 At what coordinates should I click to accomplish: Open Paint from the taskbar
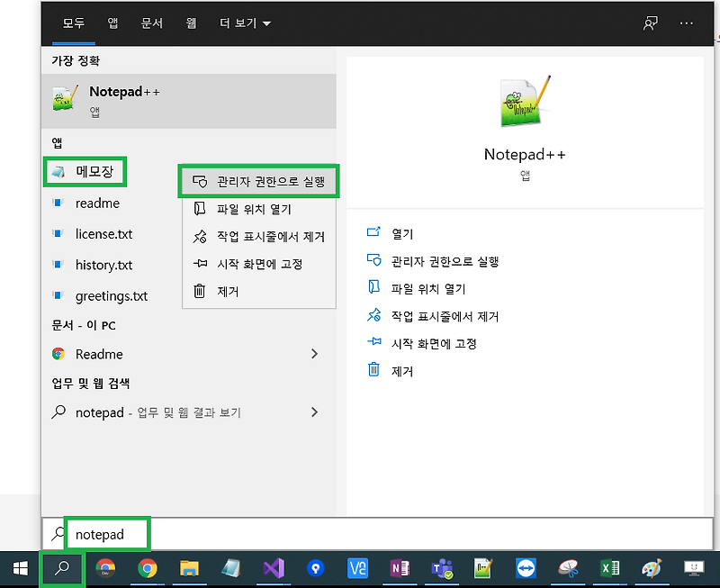click(651, 568)
